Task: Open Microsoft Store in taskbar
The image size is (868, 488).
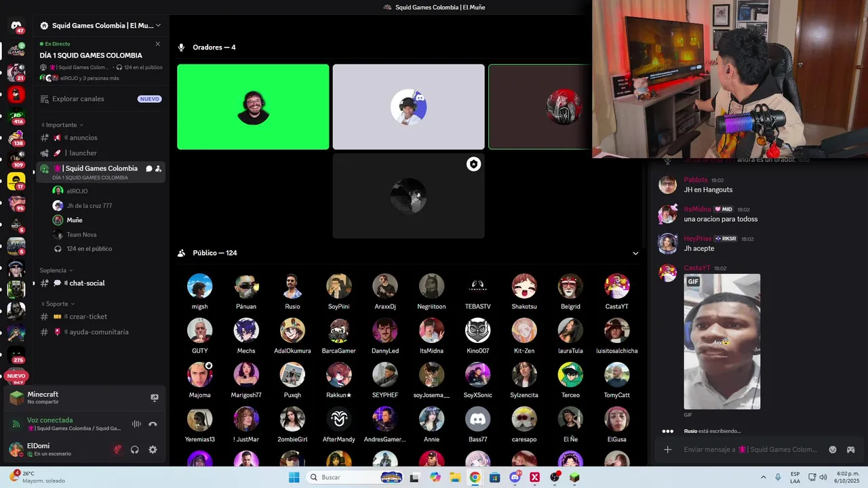Action: click(495, 477)
